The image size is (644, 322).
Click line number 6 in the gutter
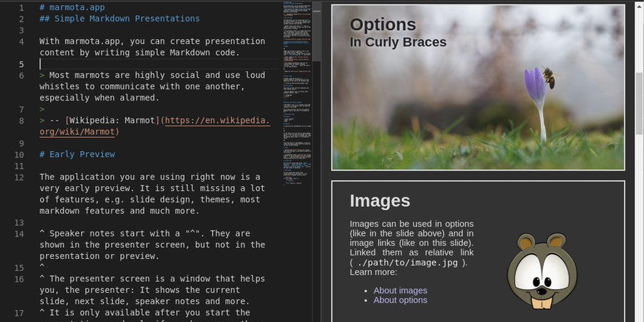pyautogui.click(x=21, y=75)
